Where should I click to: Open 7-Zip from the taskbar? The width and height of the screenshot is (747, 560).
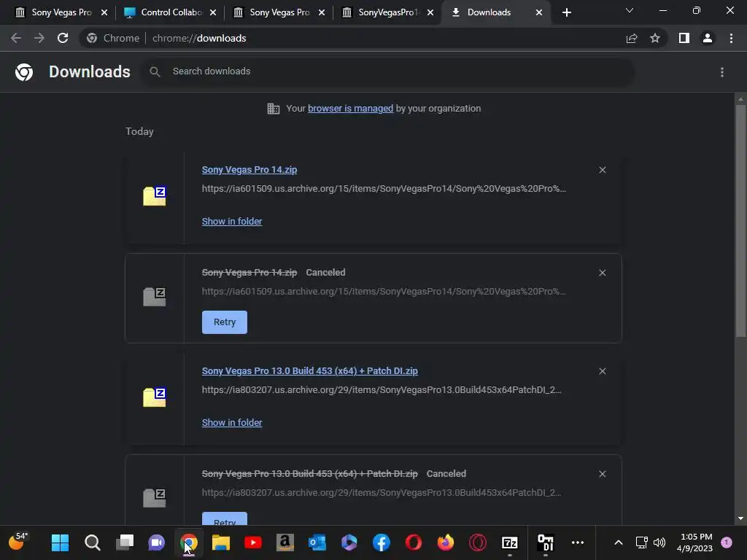coord(510,542)
